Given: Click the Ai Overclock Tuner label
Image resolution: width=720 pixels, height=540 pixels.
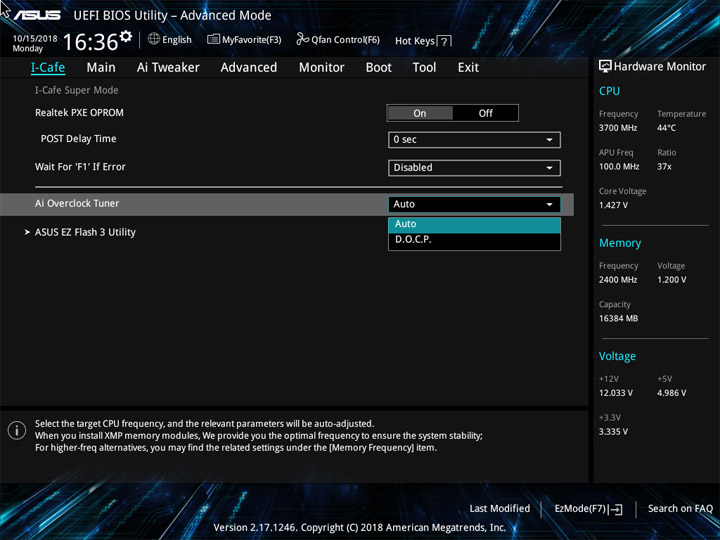Looking at the screenshot, I should click(x=77, y=203).
